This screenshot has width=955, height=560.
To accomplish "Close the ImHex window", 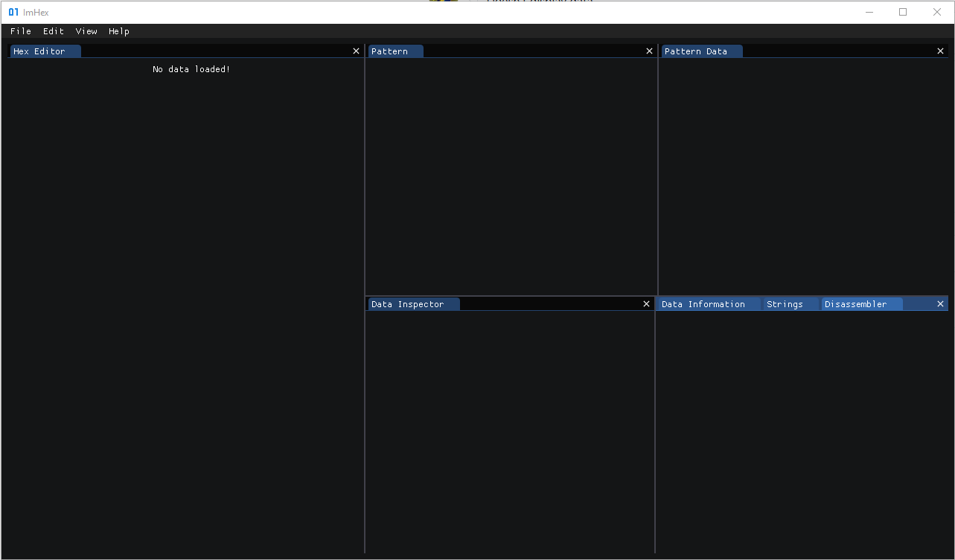I will [937, 12].
